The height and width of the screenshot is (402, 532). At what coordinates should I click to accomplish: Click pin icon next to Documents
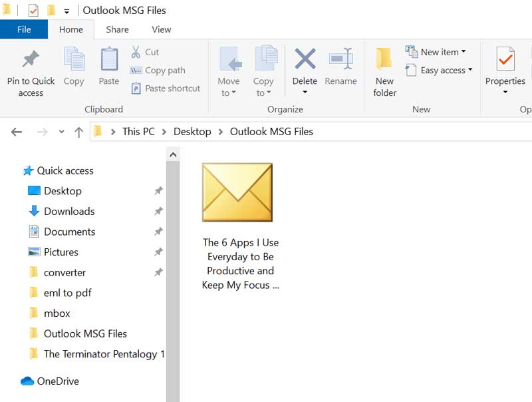pos(158,232)
